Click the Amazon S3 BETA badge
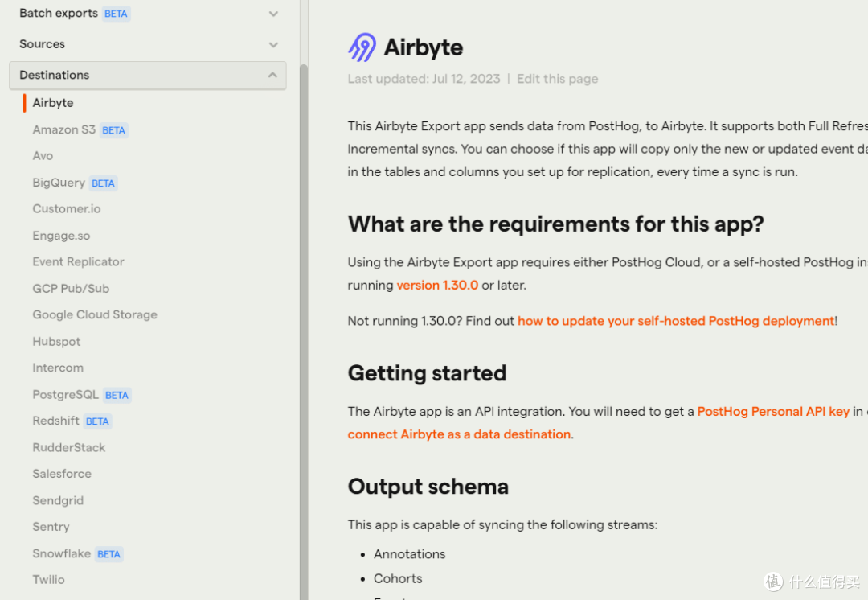 [x=113, y=130]
